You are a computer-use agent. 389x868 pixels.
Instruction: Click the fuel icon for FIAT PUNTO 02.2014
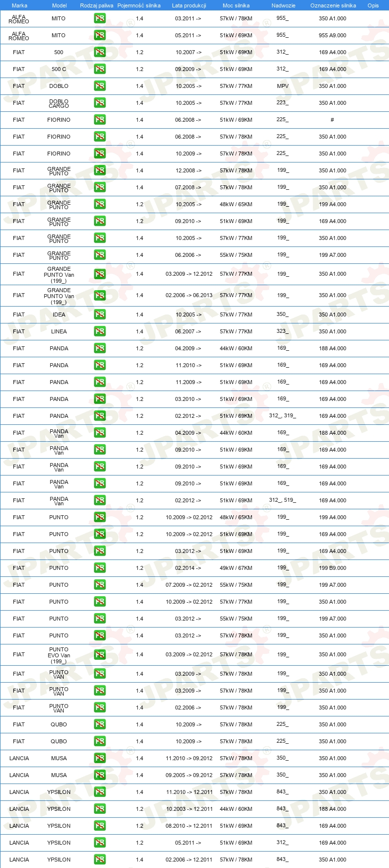(x=99, y=568)
